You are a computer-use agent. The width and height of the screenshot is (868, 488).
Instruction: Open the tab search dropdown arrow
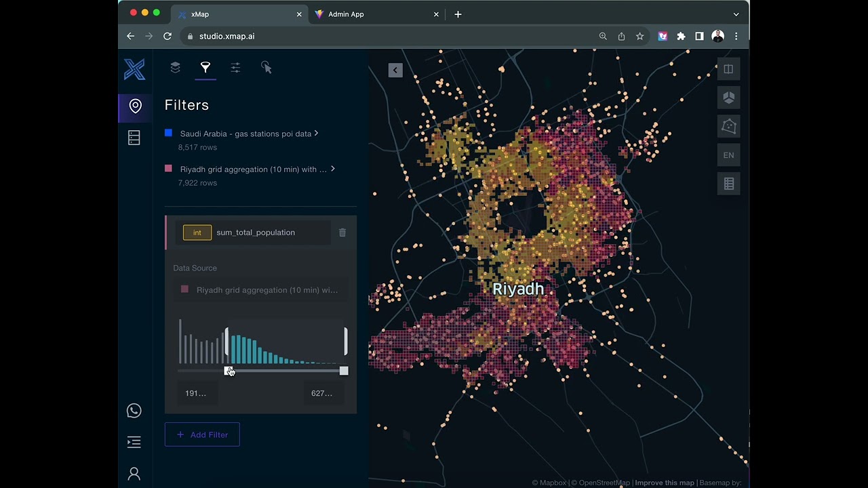[x=736, y=14]
